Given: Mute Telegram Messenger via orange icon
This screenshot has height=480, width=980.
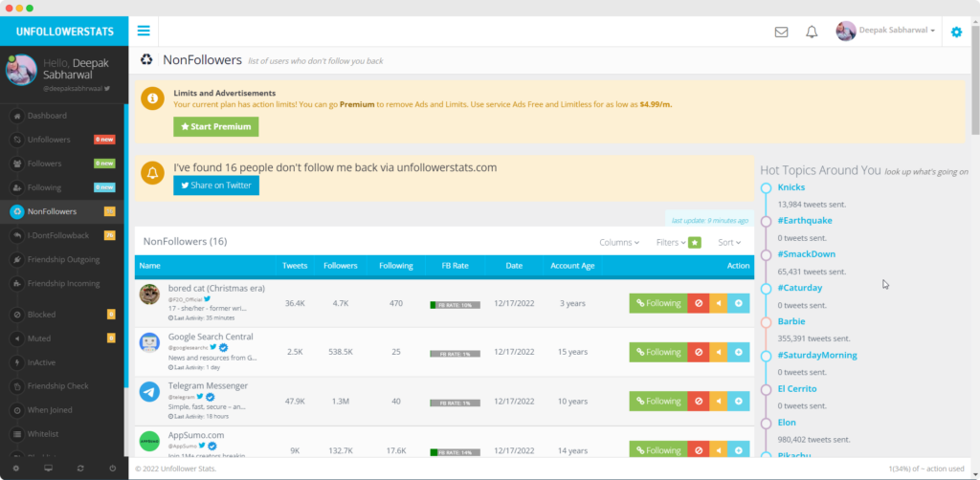Looking at the screenshot, I should tap(718, 402).
